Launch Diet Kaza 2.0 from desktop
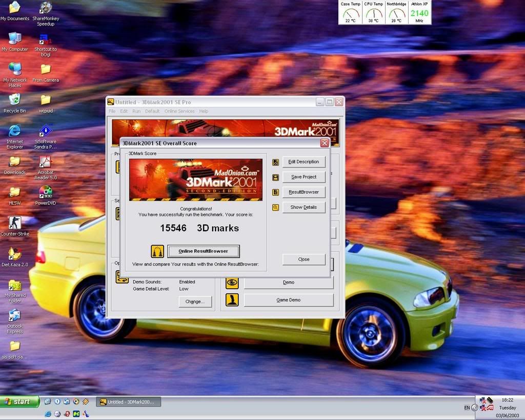525x420 pixels. 15,254
